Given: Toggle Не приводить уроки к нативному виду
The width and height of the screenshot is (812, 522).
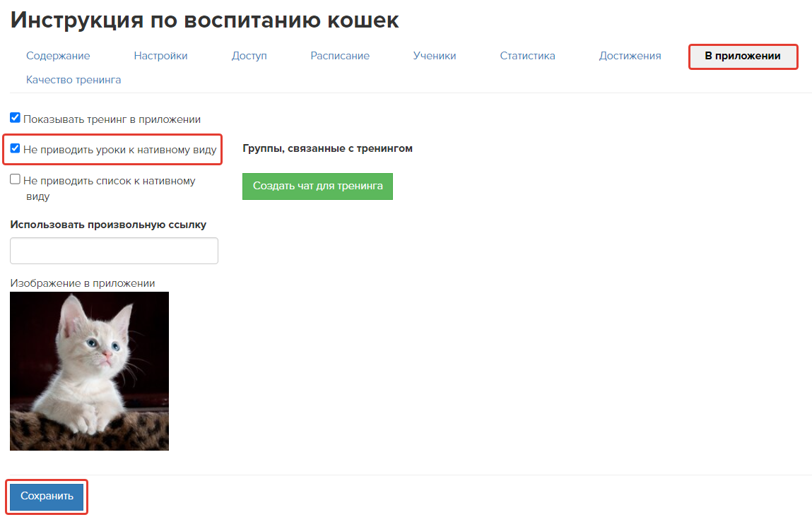Looking at the screenshot, I should [16, 149].
